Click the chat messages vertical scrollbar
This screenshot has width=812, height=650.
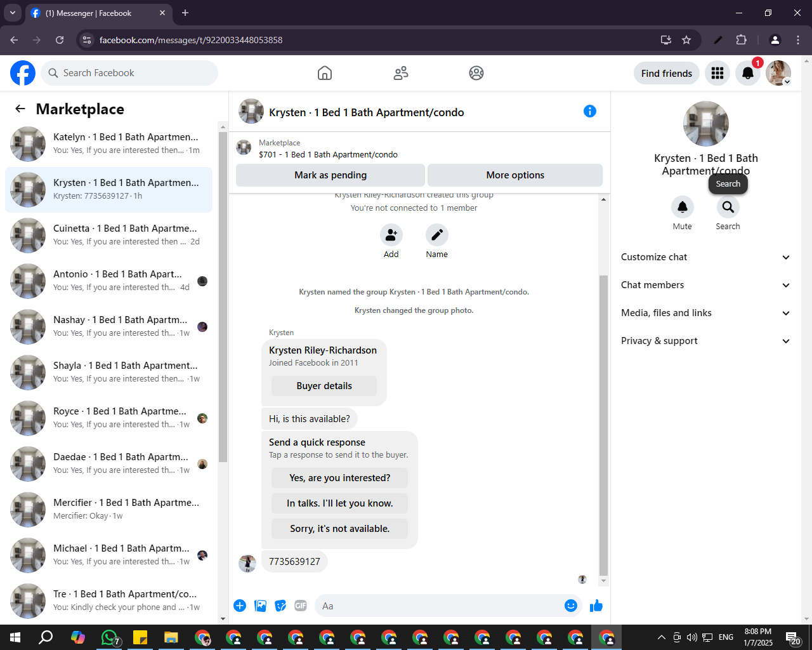point(603,425)
